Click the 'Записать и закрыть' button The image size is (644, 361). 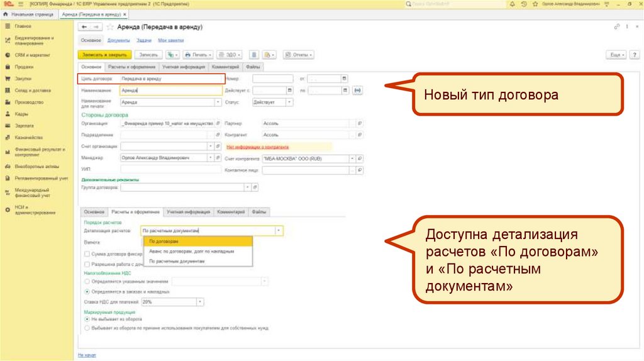point(104,55)
